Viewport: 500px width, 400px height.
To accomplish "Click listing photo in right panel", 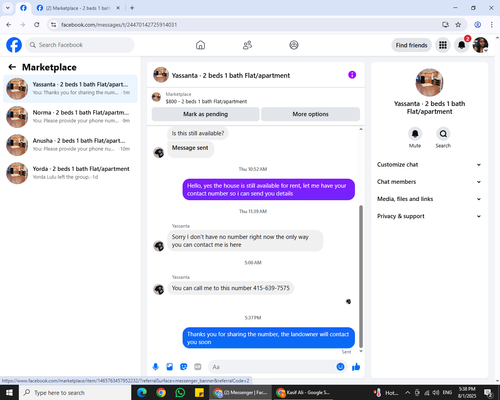I will 429,82.
